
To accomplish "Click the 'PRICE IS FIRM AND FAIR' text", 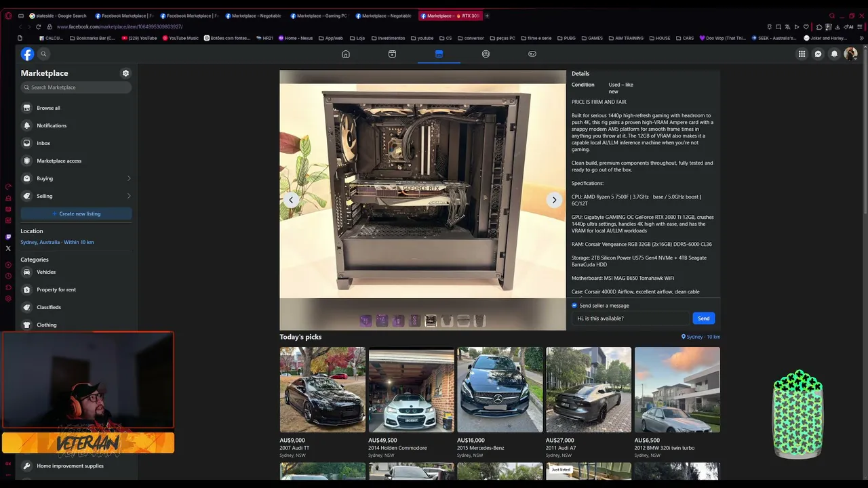I will [x=599, y=102].
